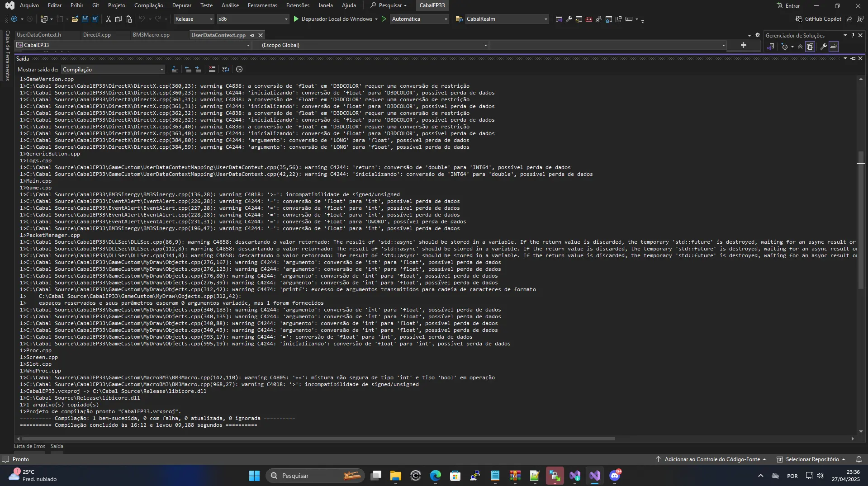Go to next message in output
Screen dimensions: 868x486
pyautogui.click(x=198, y=69)
